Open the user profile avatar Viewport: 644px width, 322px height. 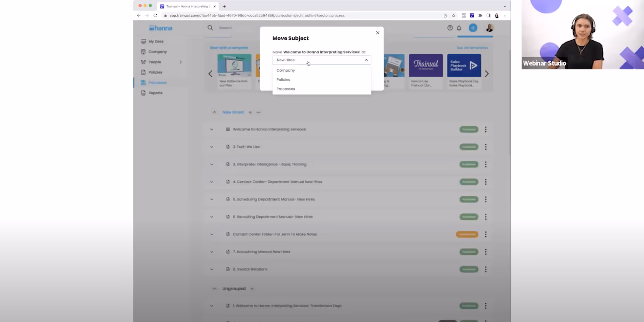click(x=489, y=28)
